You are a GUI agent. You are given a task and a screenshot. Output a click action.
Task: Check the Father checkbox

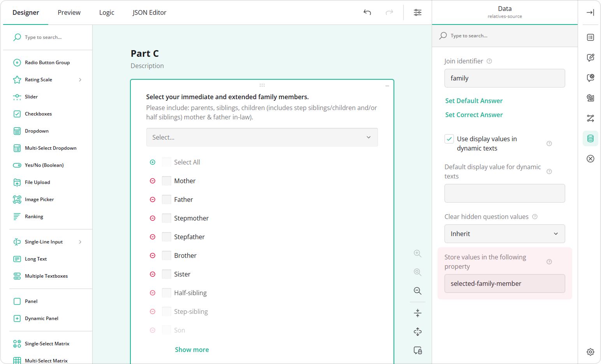coord(167,199)
